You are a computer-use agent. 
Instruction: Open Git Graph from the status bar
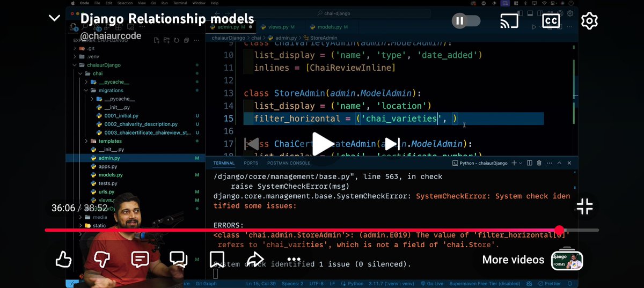point(207,283)
